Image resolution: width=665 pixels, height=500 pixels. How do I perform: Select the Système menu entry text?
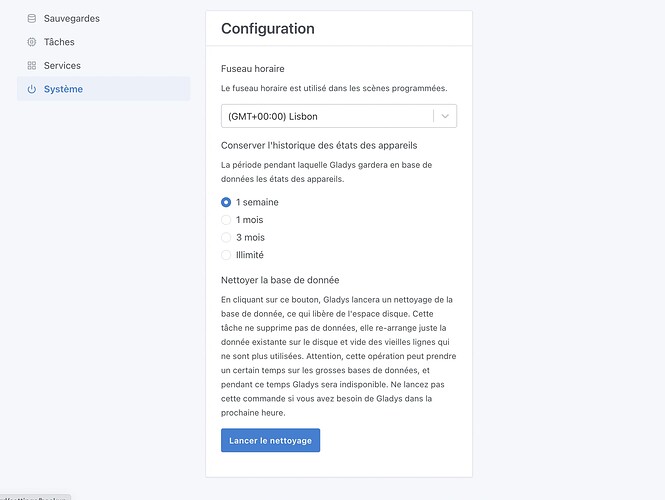(x=63, y=89)
